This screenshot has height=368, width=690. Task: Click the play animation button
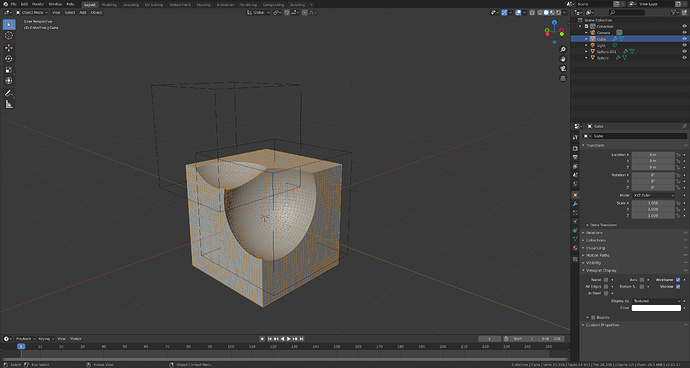click(x=289, y=339)
